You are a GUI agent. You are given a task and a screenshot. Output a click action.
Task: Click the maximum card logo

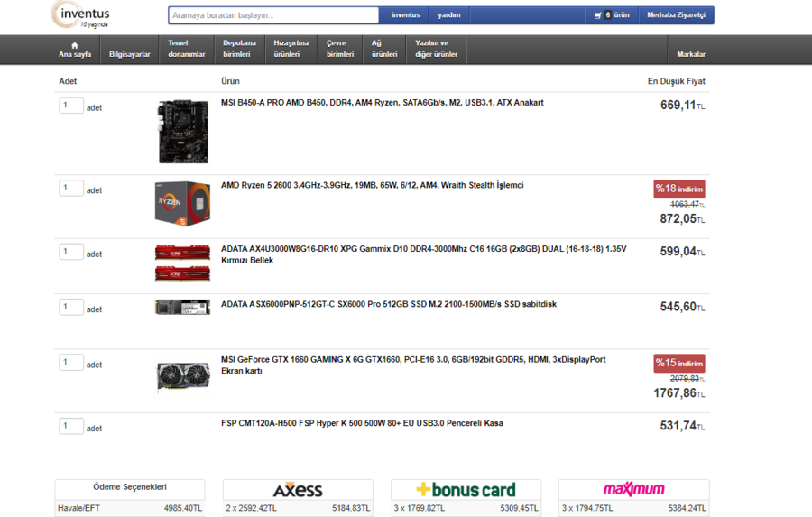coord(634,489)
